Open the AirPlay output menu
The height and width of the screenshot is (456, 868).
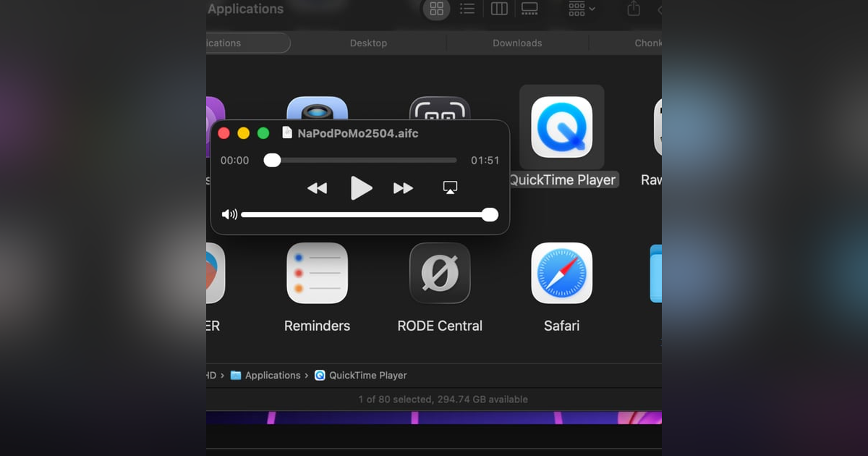point(450,188)
